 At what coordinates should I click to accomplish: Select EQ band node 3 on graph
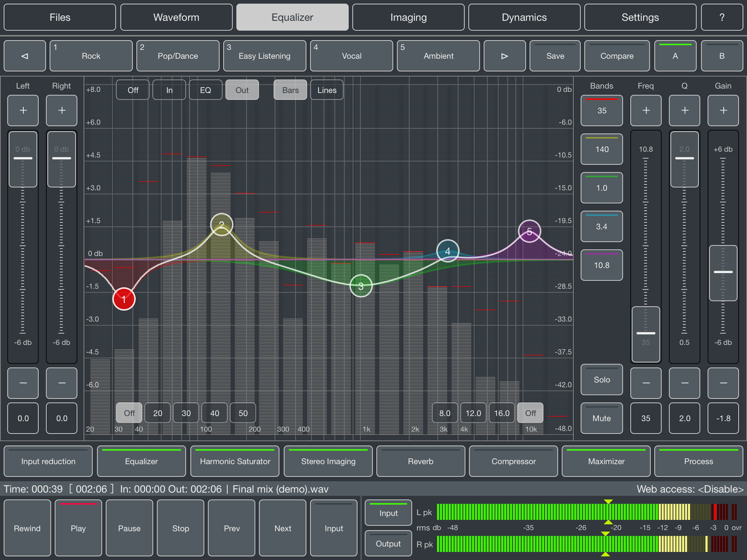(x=361, y=286)
